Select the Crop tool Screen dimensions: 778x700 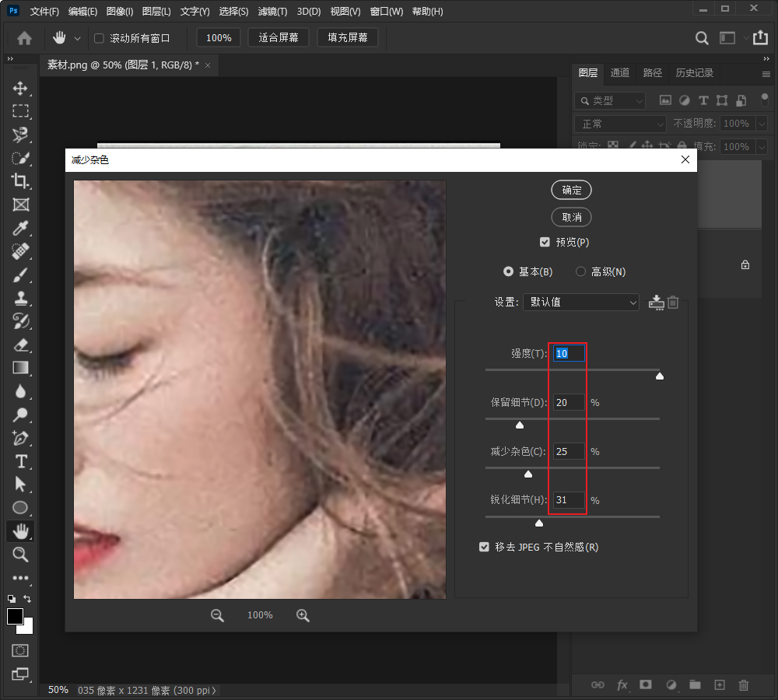20,181
